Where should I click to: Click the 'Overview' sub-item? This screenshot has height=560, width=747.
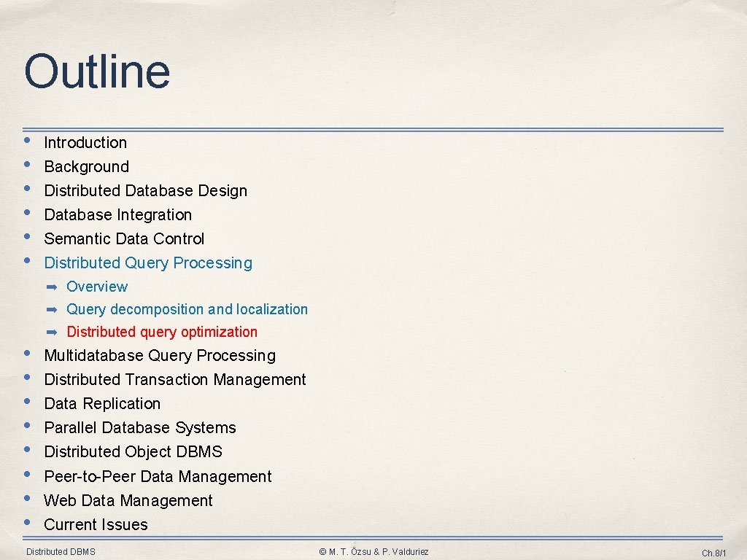click(x=97, y=286)
